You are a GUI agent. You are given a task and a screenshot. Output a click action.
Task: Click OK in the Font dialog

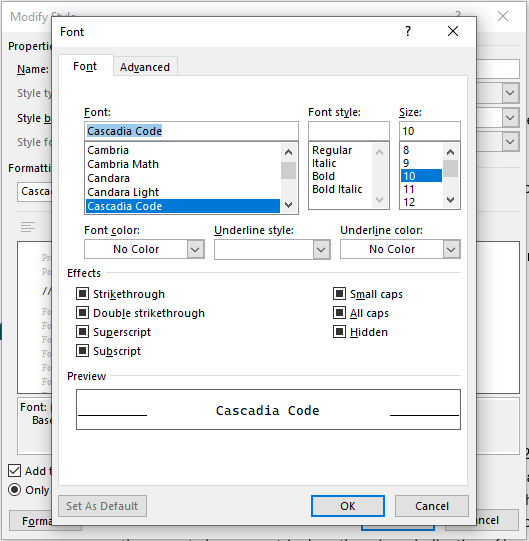click(x=348, y=506)
